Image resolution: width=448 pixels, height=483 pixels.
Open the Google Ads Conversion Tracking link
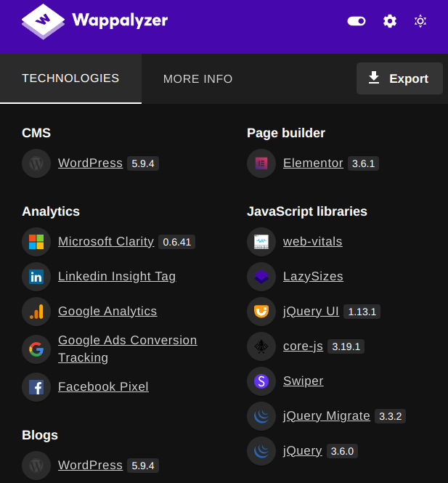[128, 349]
